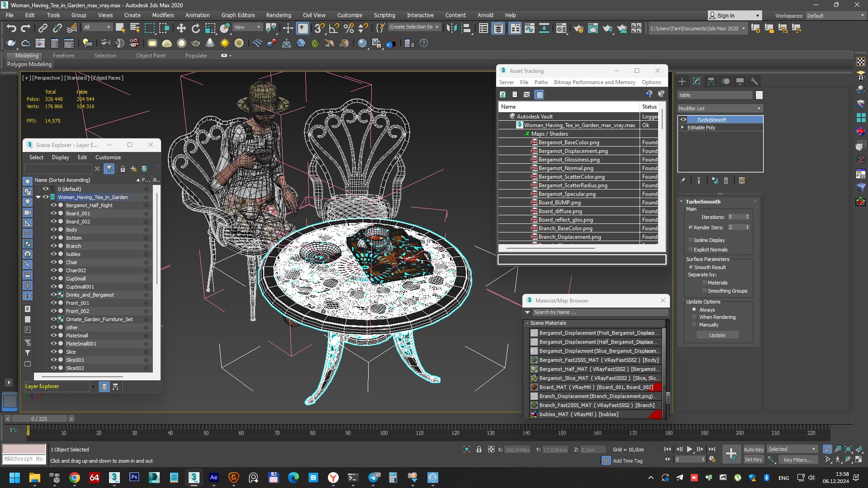Toggle Explicit Normals checkbox
The width and height of the screenshot is (868, 488).
pos(691,250)
